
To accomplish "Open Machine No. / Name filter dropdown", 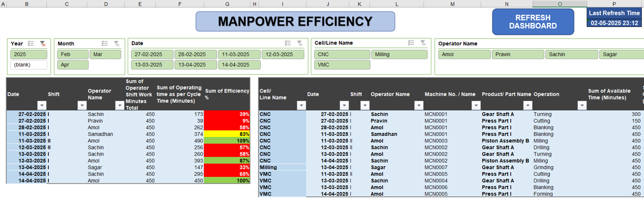I will (x=476, y=105).
